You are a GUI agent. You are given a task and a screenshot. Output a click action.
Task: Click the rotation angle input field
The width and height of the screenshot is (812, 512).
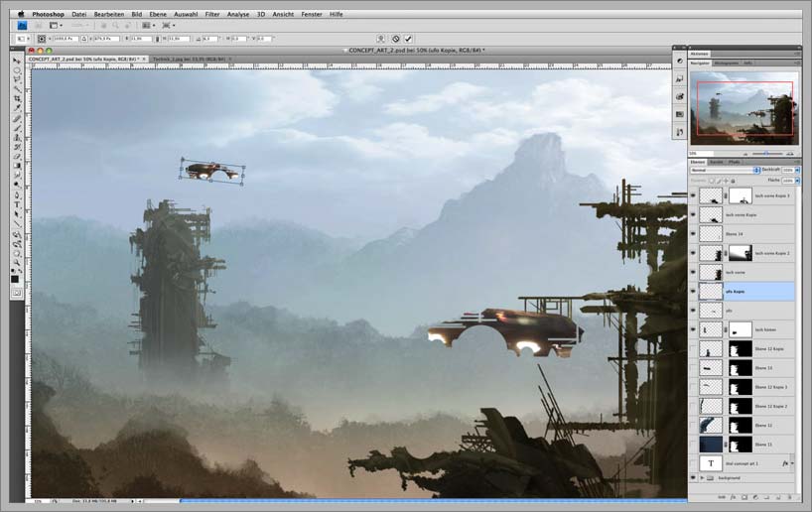click(209, 39)
